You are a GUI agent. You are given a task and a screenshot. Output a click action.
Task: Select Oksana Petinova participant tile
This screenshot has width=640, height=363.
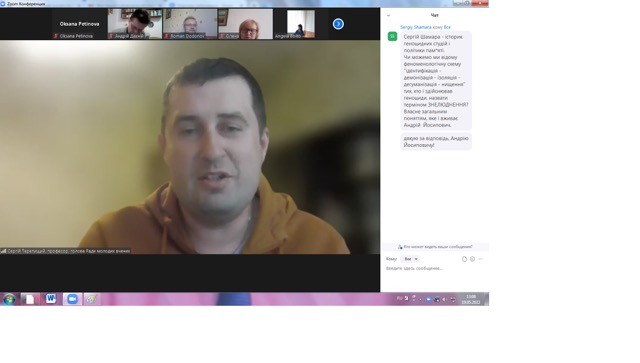coord(79,24)
